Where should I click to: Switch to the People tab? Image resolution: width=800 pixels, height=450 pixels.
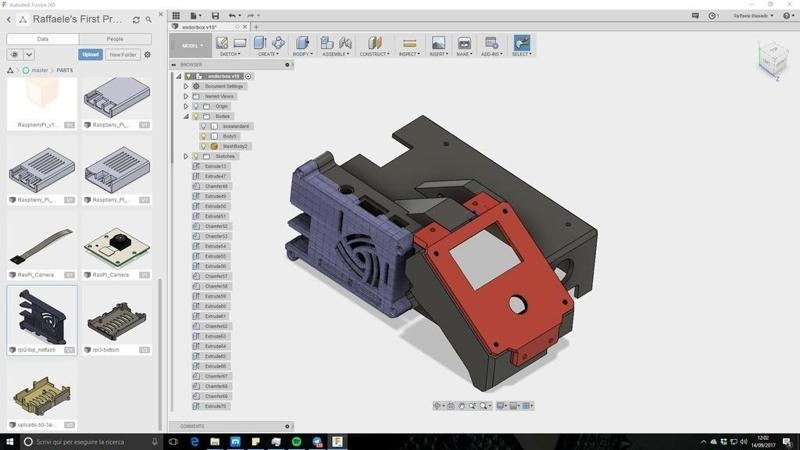click(115, 39)
